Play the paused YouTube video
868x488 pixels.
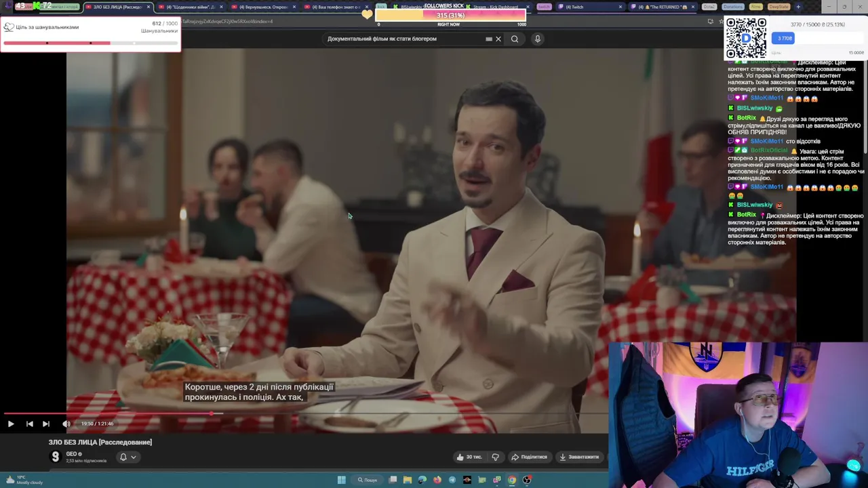(11, 424)
